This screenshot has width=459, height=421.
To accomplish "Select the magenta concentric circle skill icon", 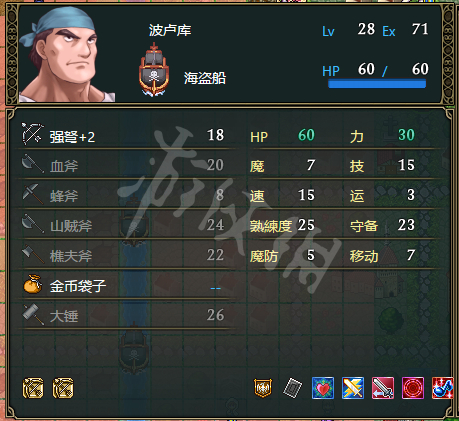I will 413,388.
